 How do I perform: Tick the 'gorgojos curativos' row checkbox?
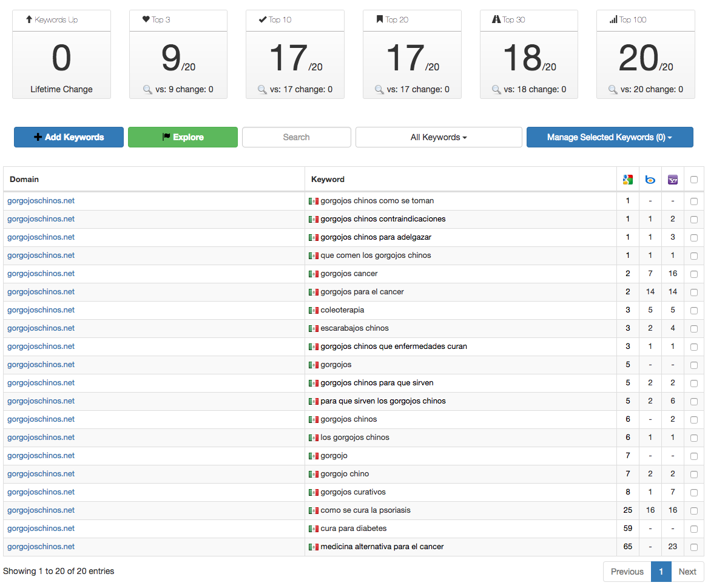point(694,493)
